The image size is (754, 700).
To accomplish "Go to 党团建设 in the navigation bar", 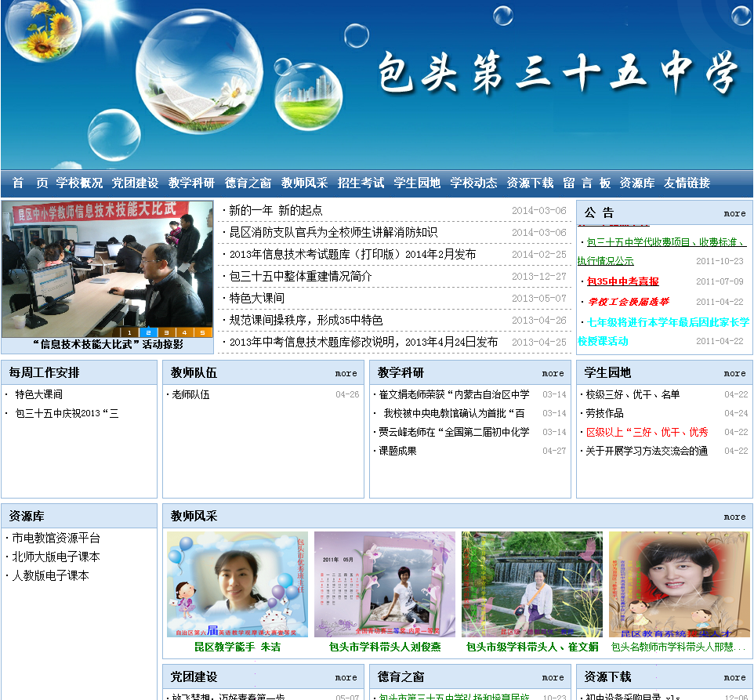I will 135,183.
